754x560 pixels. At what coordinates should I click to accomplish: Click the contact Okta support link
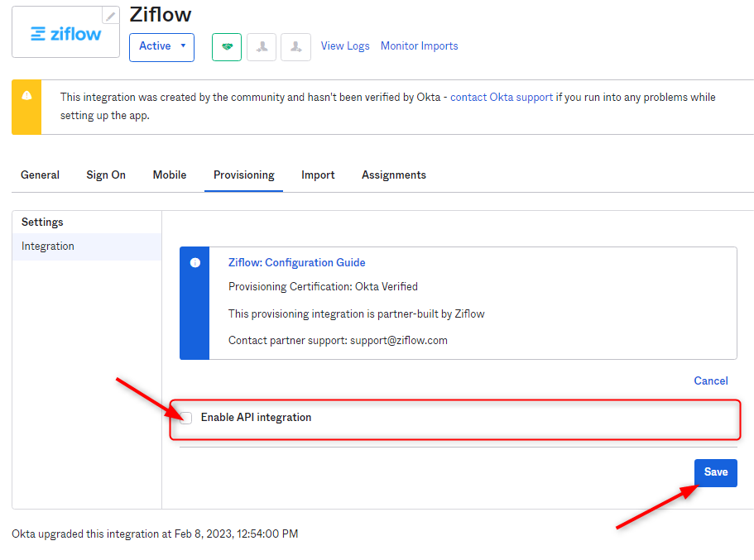click(502, 97)
